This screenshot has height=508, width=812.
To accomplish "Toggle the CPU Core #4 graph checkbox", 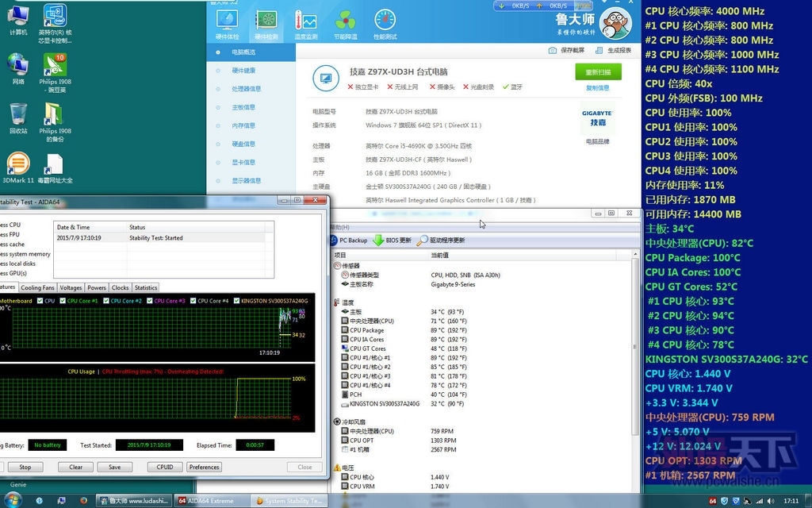I will click(x=193, y=301).
